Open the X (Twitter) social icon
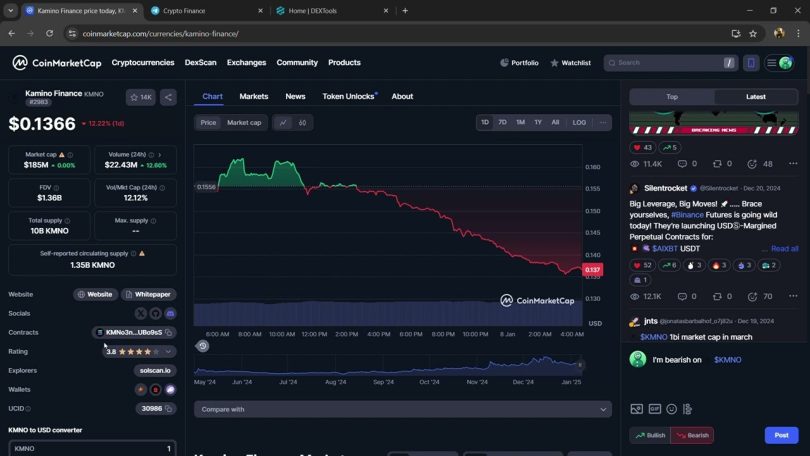This screenshot has width=810, height=456. [141, 313]
